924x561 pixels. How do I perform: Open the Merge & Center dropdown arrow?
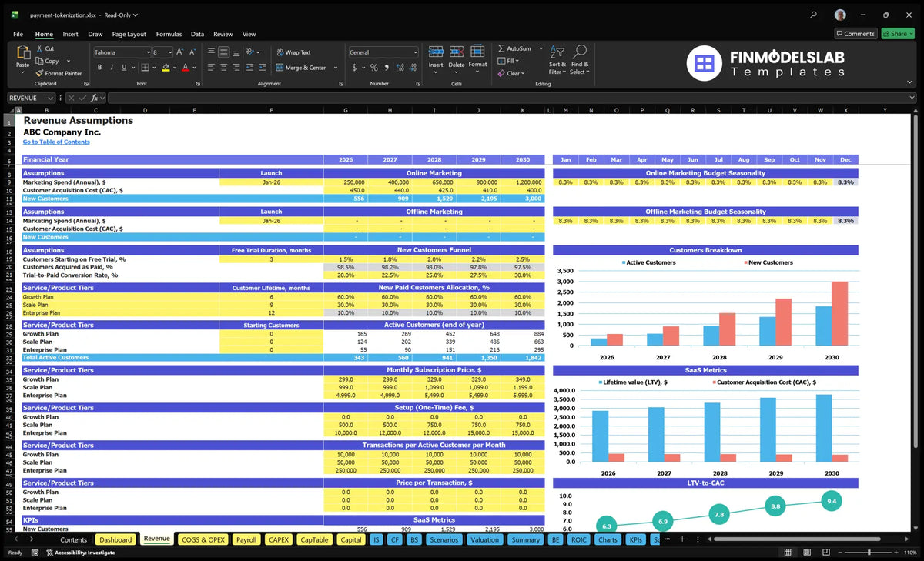[x=336, y=68]
